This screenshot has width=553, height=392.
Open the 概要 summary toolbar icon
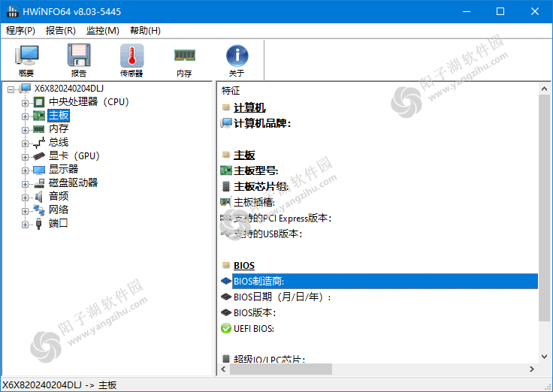coord(26,56)
